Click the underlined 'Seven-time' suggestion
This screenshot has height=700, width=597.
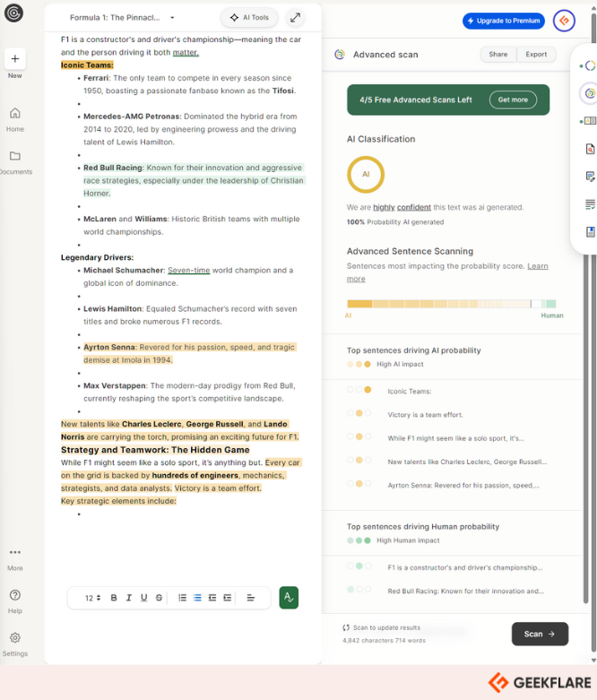(x=188, y=271)
